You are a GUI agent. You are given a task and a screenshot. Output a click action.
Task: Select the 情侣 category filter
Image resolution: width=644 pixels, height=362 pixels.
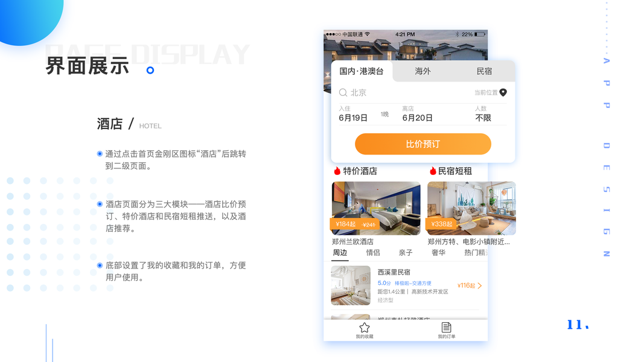373,253
